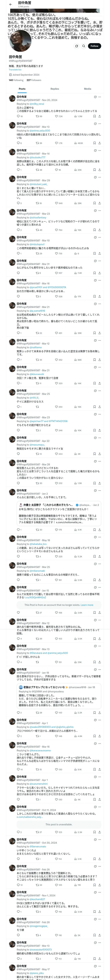Image resolution: width=110 pixels, height=980 pixels.
Task: Click the back arrow at the top
Action: click(x=11, y=5)
